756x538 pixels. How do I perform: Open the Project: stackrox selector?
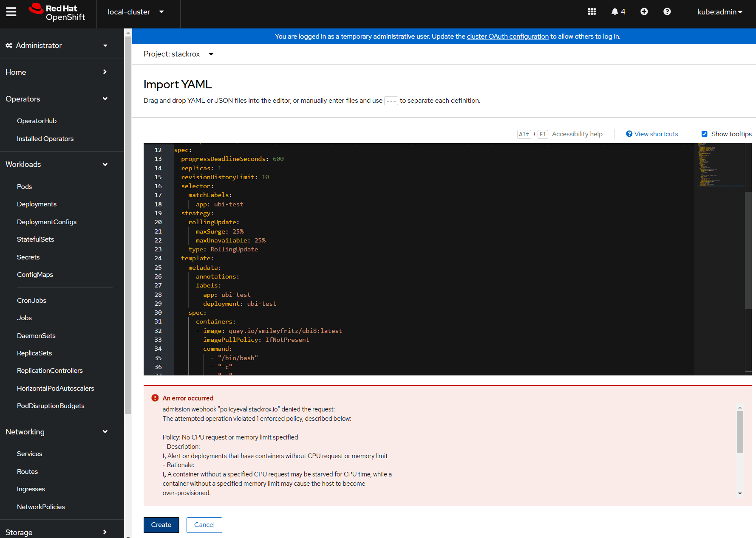tap(178, 54)
